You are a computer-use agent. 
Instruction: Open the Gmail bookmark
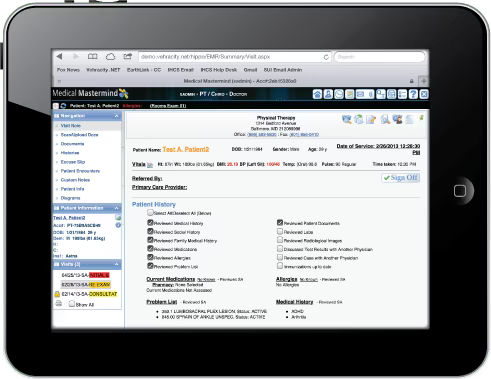250,70
